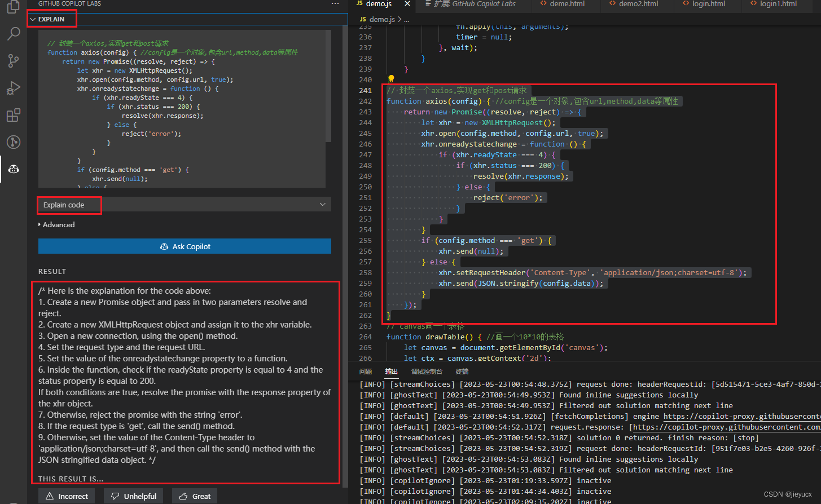Image resolution: width=821 pixels, height=504 pixels.
Task: Mark the result as Incorrect
Action: coord(67,496)
